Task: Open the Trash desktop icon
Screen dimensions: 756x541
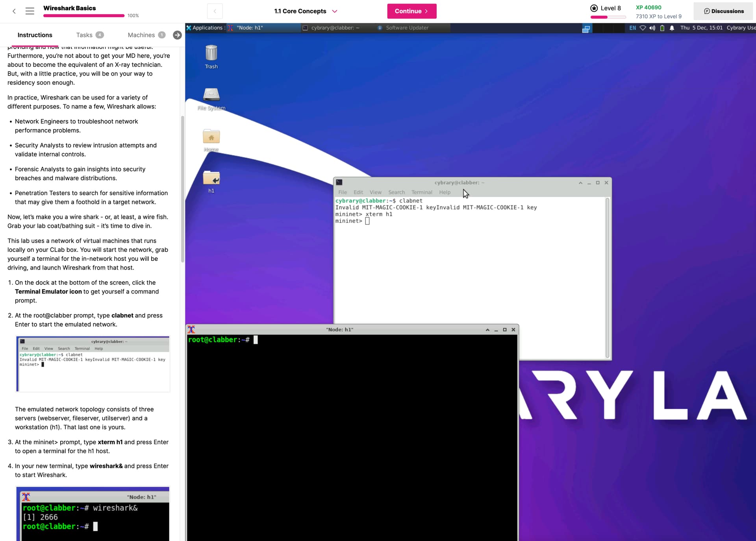Action: (211, 54)
